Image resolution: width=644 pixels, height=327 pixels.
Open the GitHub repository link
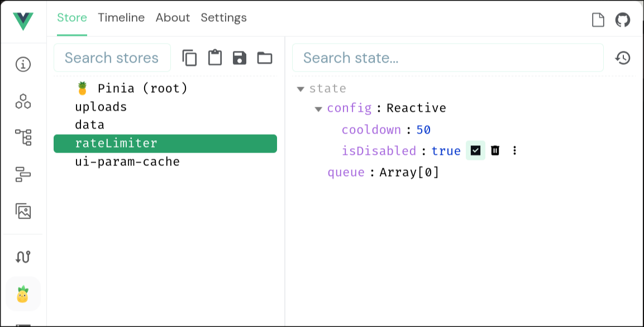[623, 18]
